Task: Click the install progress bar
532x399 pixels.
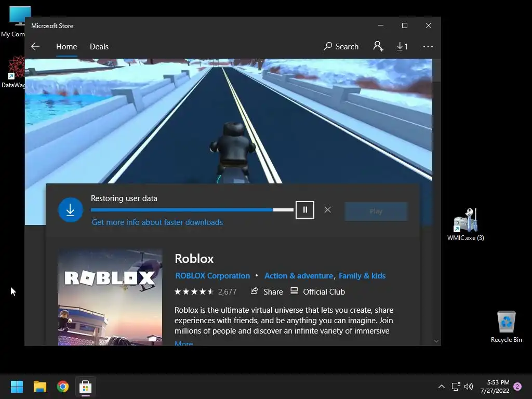Action: (x=192, y=210)
